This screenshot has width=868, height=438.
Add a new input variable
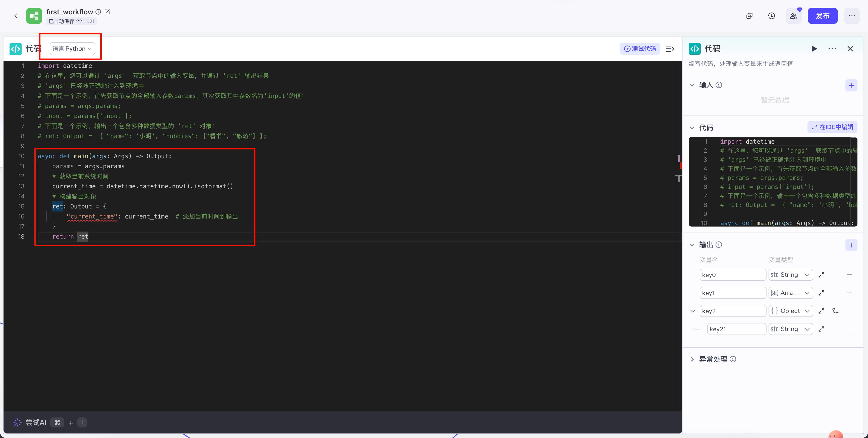pos(851,85)
